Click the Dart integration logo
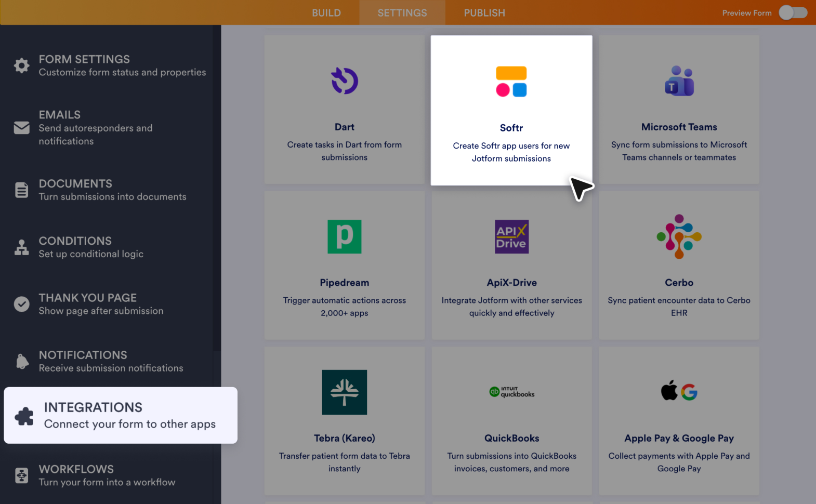The image size is (816, 504). tap(345, 81)
